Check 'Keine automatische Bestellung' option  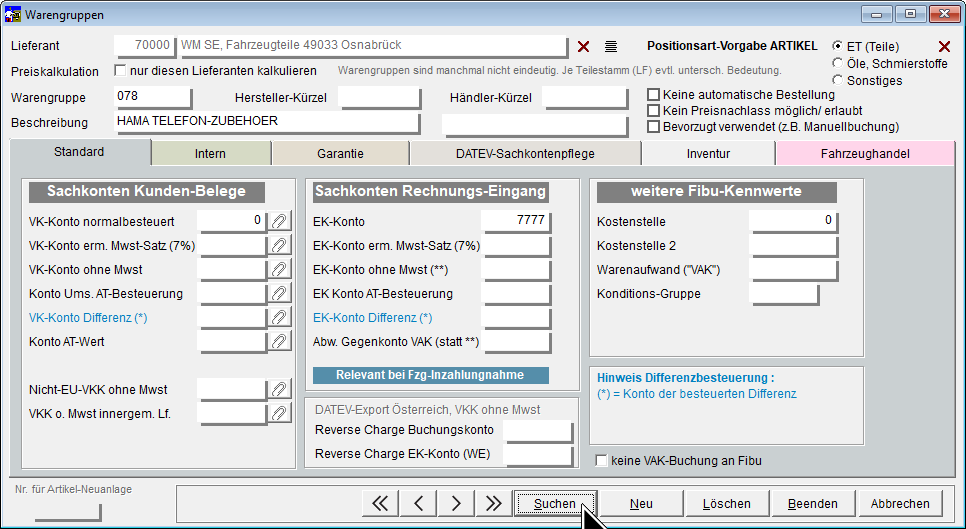pos(654,95)
